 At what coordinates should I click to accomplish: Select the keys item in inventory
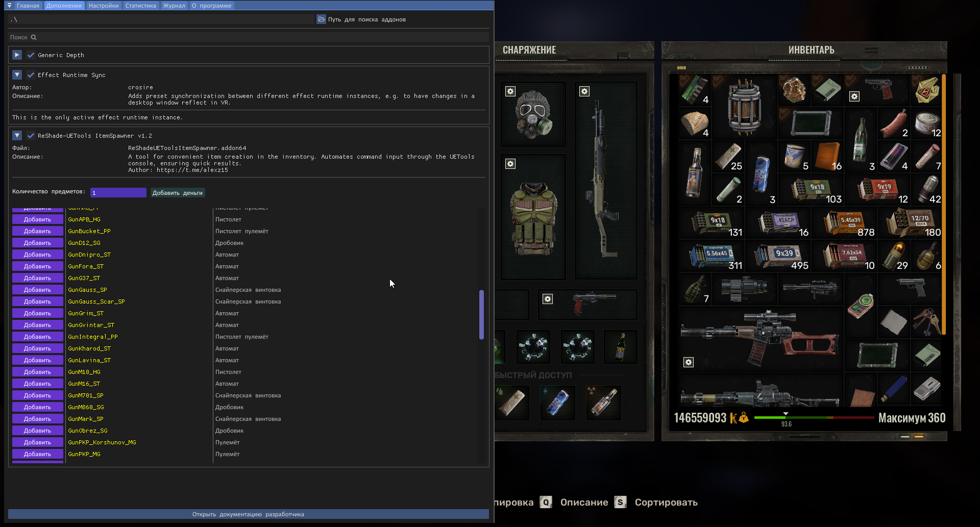(x=927, y=322)
